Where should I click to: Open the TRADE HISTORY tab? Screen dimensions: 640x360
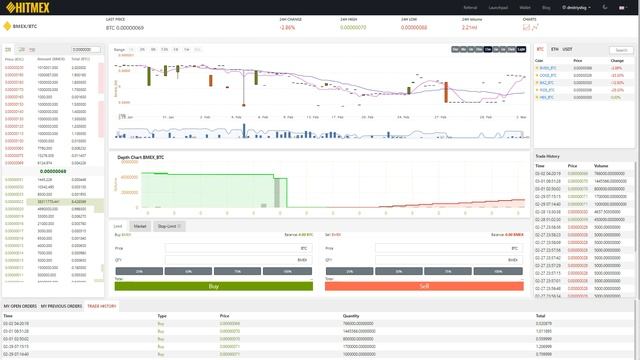[x=102, y=306]
